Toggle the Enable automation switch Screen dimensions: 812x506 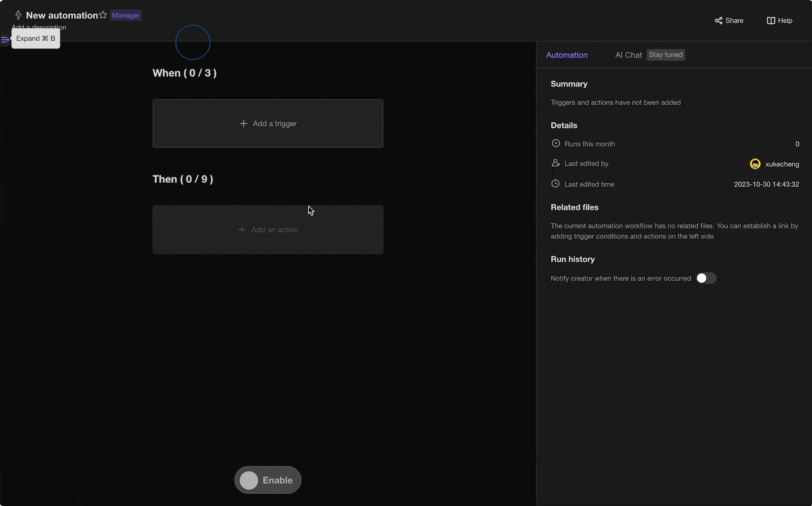point(268,480)
